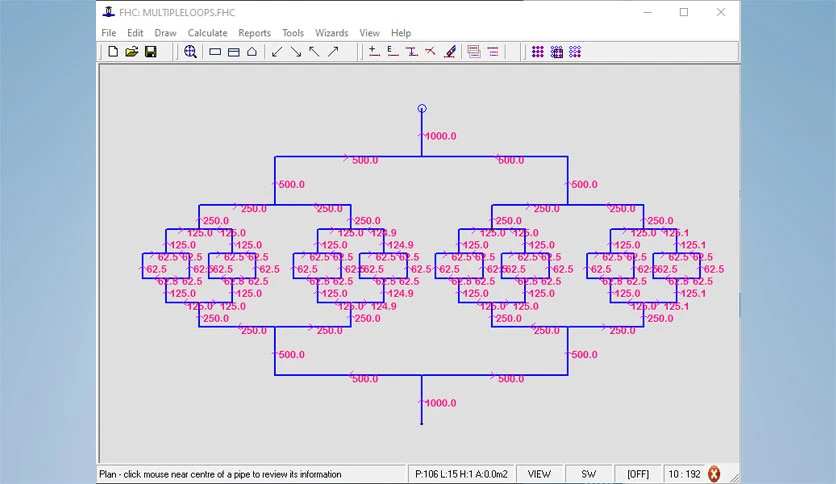Image resolution: width=836 pixels, height=484 pixels.
Task: Click the top 1000.0 pipe label
Action: 440,136
